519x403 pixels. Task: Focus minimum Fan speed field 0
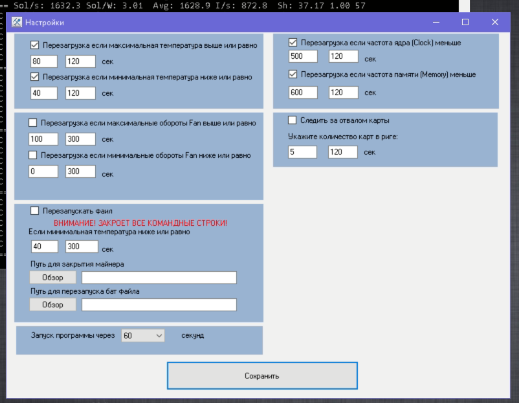43,171
